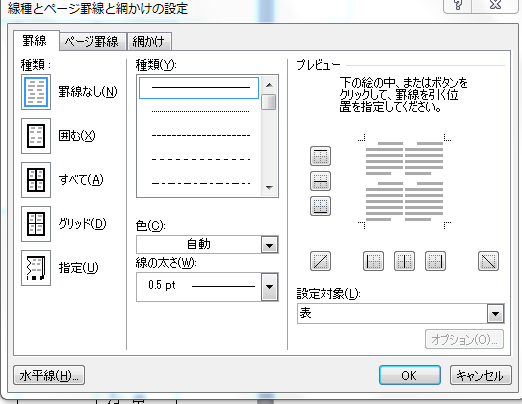This screenshot has height=404, width=522.
Task: Click the OK button
Action: 410,375
